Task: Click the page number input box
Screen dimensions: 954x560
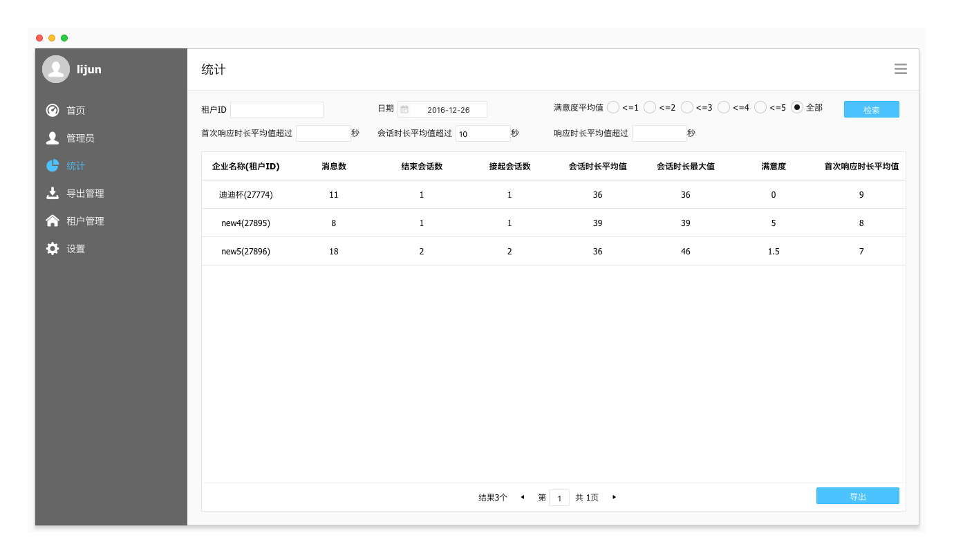Action: (x=559, y=498)
